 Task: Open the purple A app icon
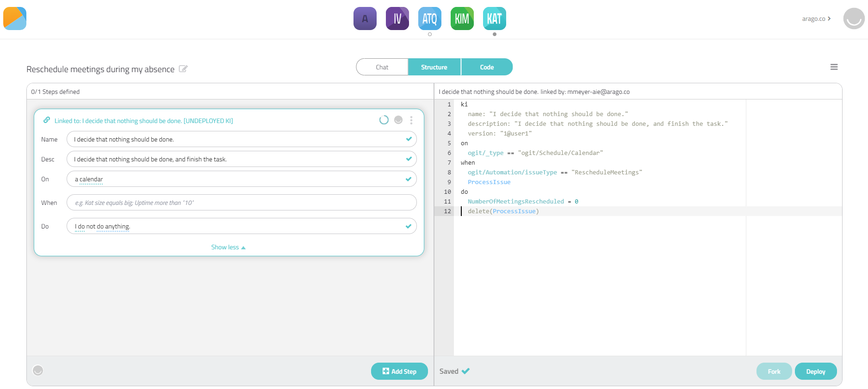[x=365, y=19]
